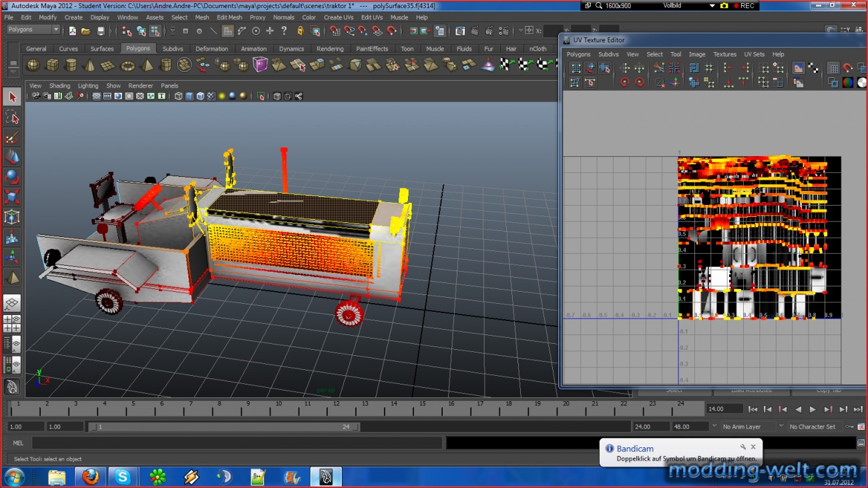
Task: Activate the Scale tool in toolbox
Action: click(x=12, y=198)
